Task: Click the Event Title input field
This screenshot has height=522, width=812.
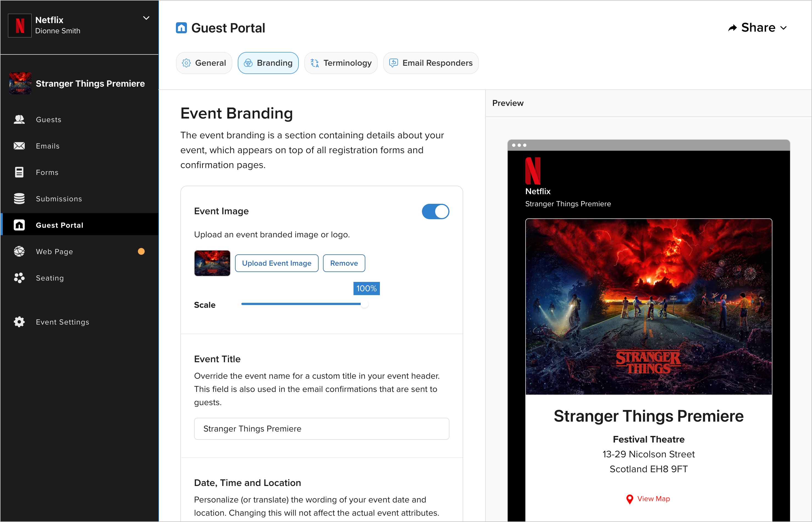Action: pos(322,429)
